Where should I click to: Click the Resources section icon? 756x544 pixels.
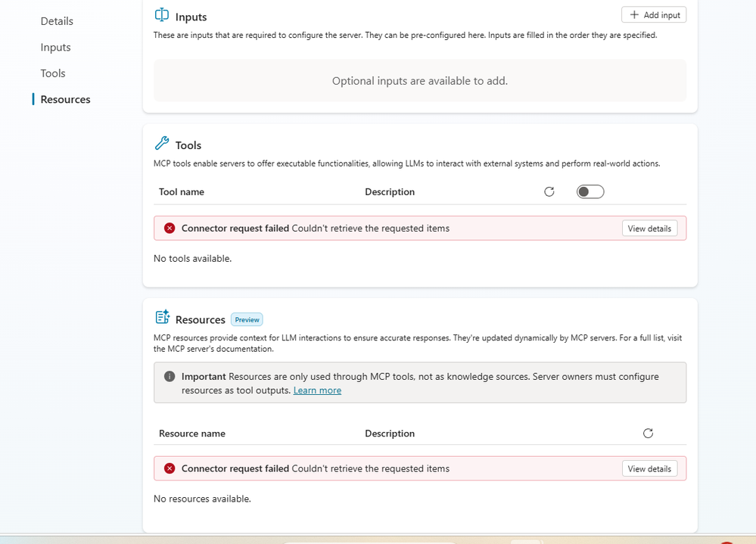163,317
